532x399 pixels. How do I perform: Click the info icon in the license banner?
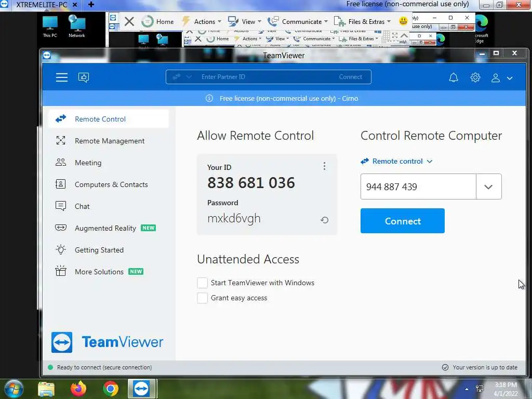click(209, 98)
